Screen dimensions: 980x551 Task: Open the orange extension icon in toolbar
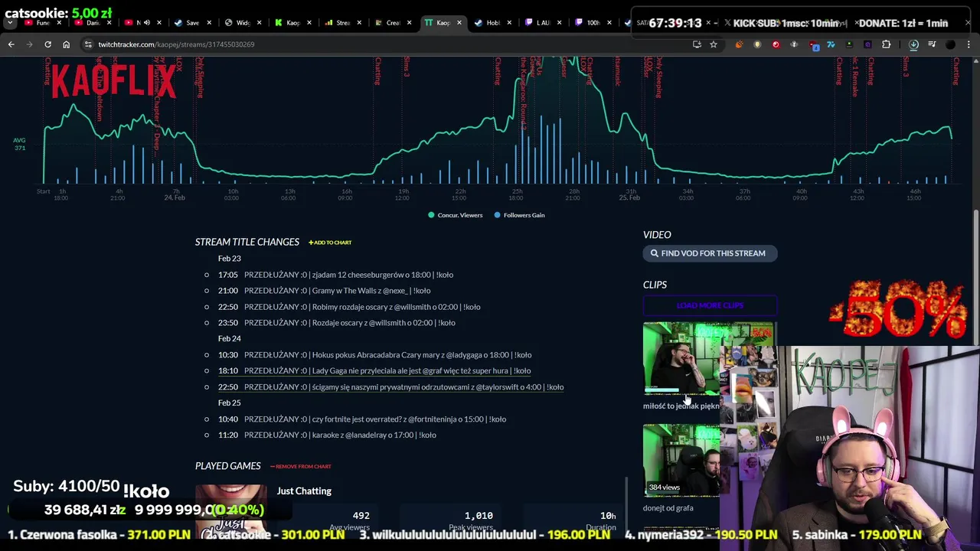pyautogui.click(x=739, y=44)
